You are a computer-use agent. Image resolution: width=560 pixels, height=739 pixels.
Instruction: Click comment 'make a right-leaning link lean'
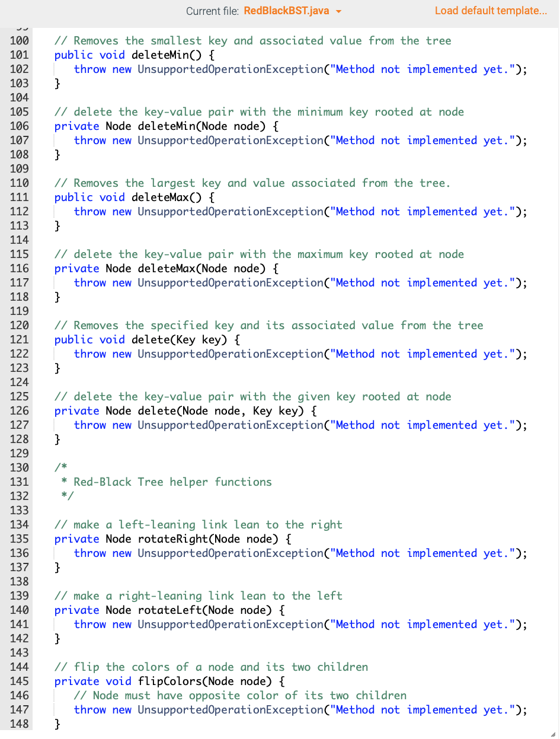[x=199, y=596]
